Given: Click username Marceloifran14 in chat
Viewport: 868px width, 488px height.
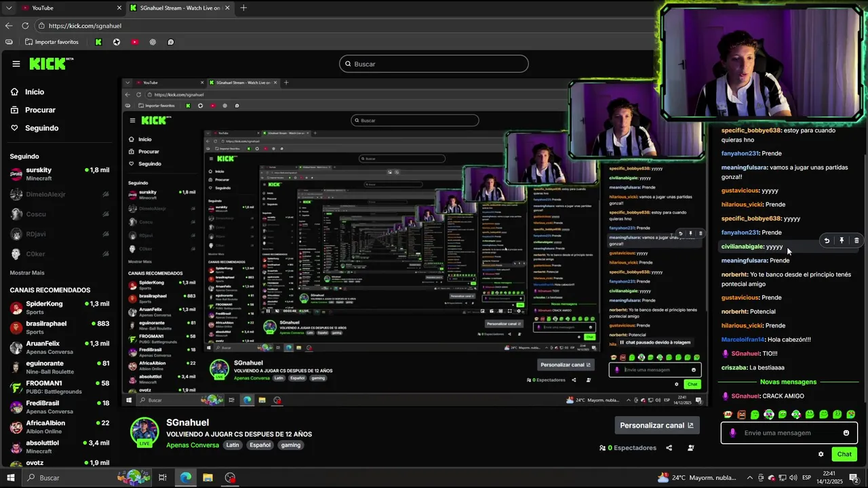Looking at the screenshot, I should point(743,340).
